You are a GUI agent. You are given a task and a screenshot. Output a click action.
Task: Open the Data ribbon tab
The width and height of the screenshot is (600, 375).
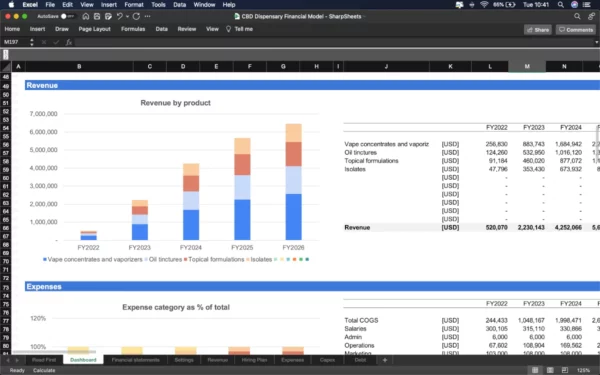[x=161, y=29]
